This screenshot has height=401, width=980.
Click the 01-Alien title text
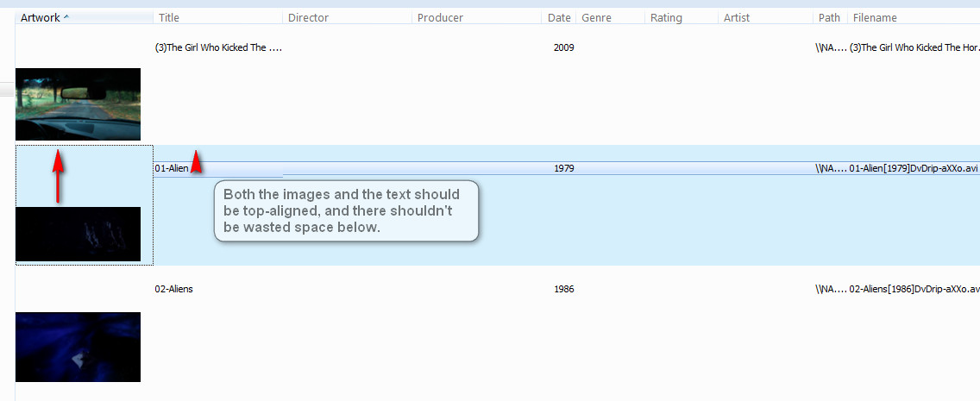pos(171,168)
